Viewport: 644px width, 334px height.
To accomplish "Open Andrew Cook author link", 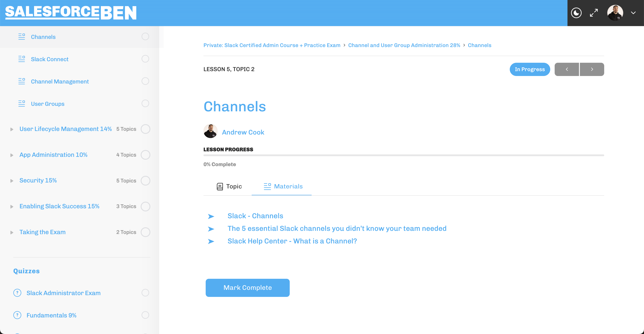I will tap(243, 132).
